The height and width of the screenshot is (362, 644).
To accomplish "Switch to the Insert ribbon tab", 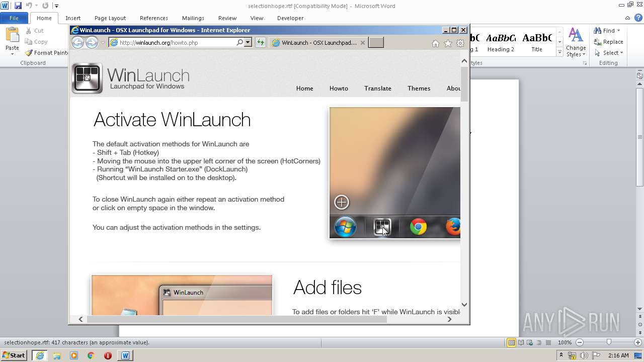I will tap(73, 18).
